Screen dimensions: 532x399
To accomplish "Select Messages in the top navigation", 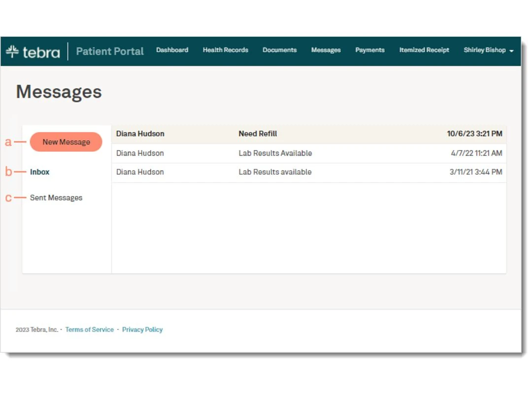I will click(x=326, y=50).
